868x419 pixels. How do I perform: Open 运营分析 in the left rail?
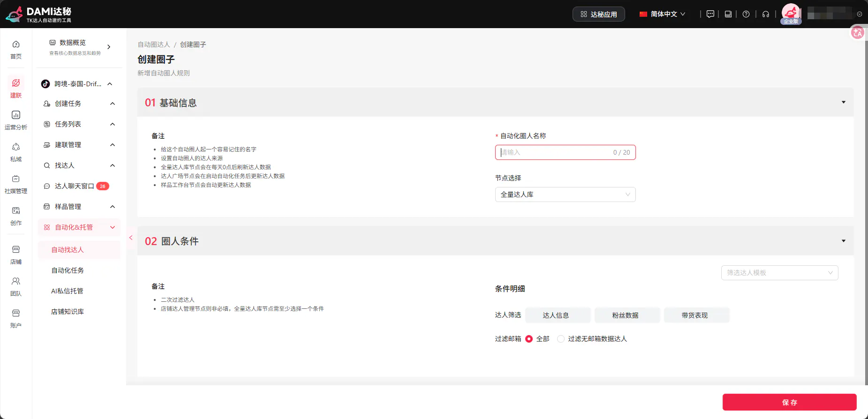(16, 120)
